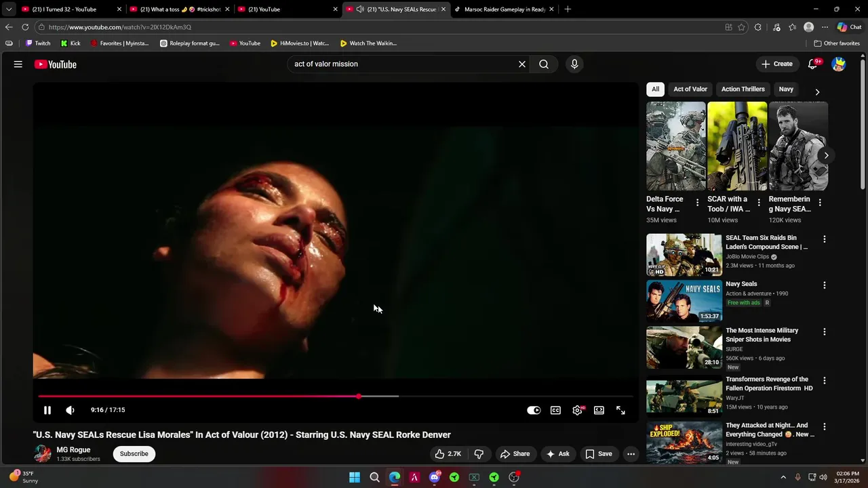Switch to theater mode

click(x=599, y=410)
